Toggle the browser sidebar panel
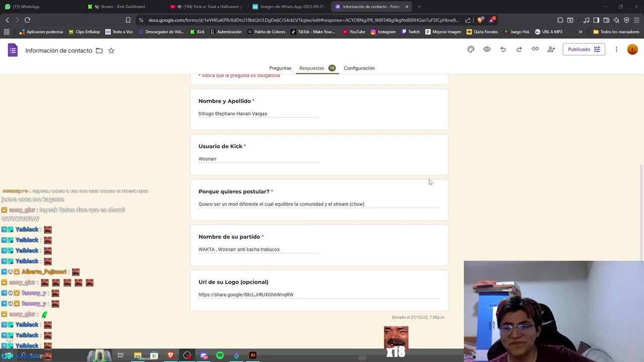Screen dimensions: 644x362 [596, 20]
